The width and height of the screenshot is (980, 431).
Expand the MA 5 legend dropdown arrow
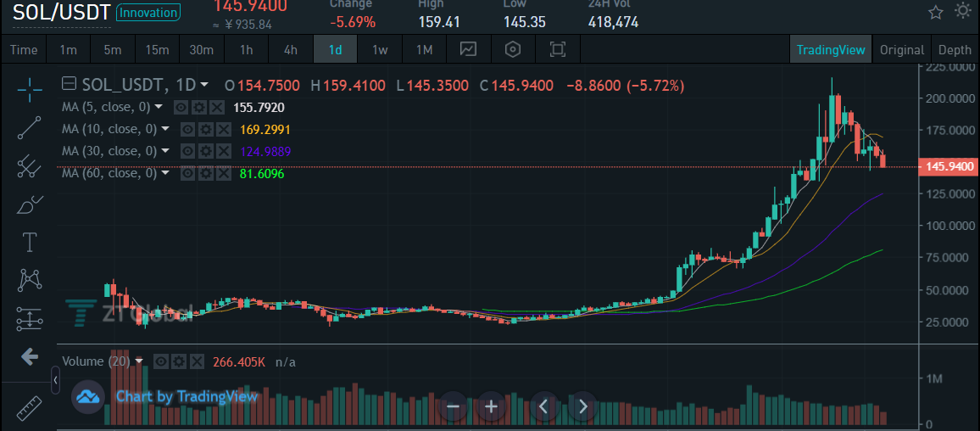(x=159, y=108)
